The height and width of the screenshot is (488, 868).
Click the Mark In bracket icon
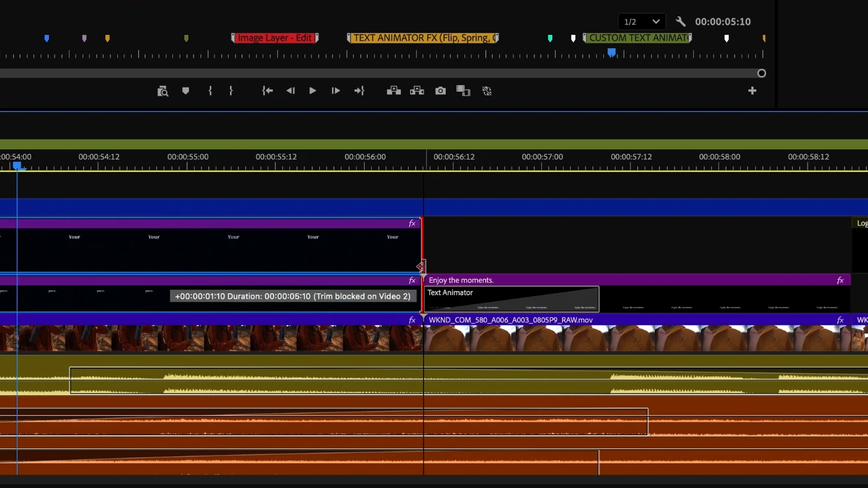[x=210, y=91]
